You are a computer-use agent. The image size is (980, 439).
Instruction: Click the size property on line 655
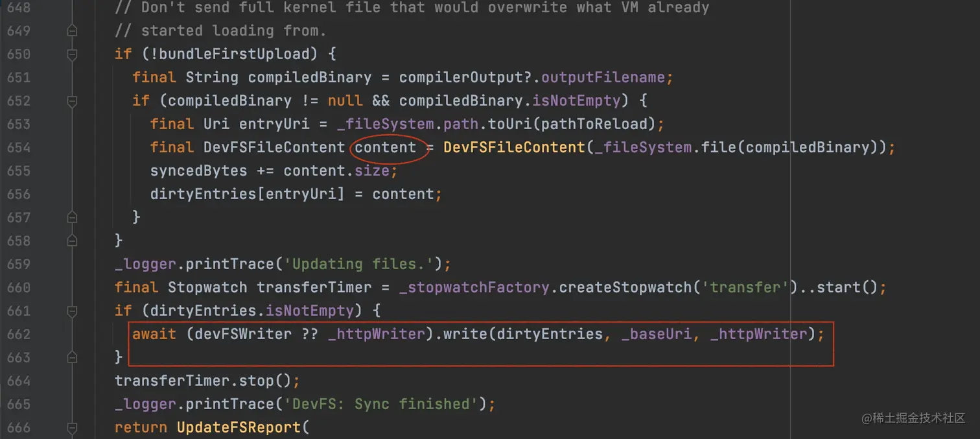(x=372, y=171)
